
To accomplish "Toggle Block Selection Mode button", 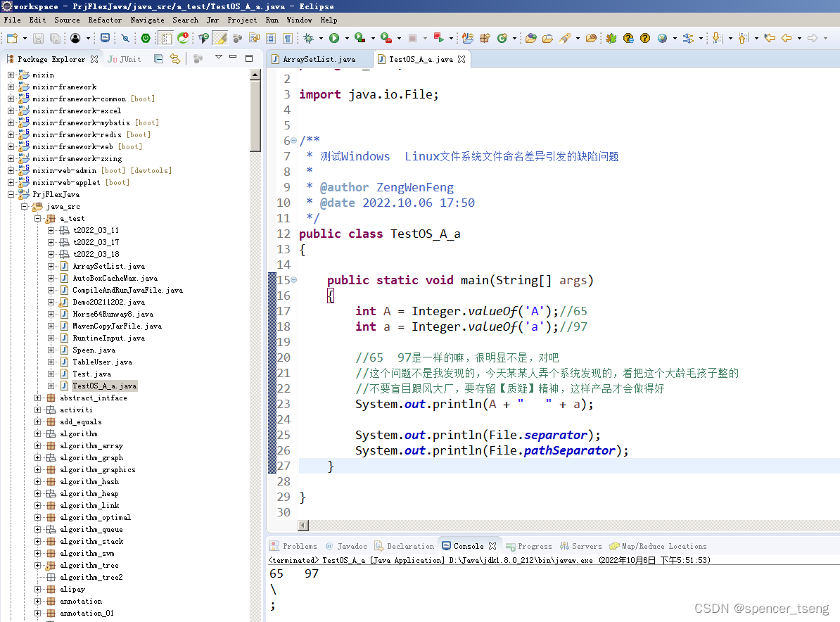I will coord(271,38).
